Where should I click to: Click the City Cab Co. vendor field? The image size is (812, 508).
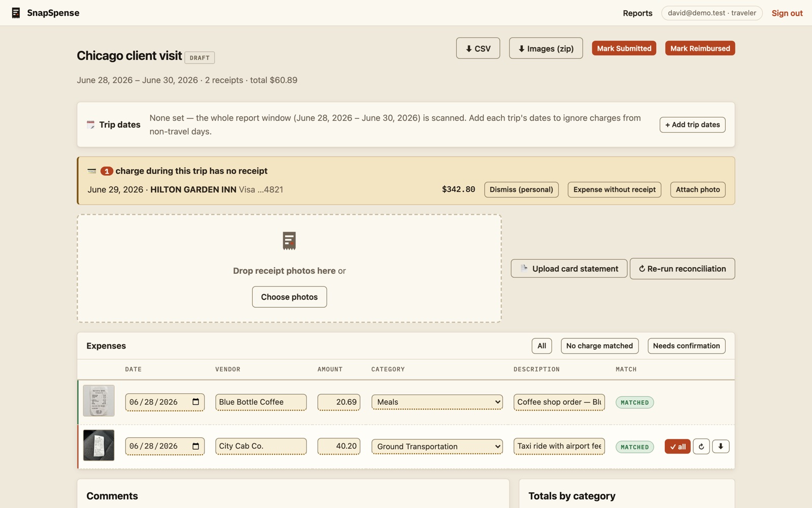pyautogui.click(x=261, y=446)
